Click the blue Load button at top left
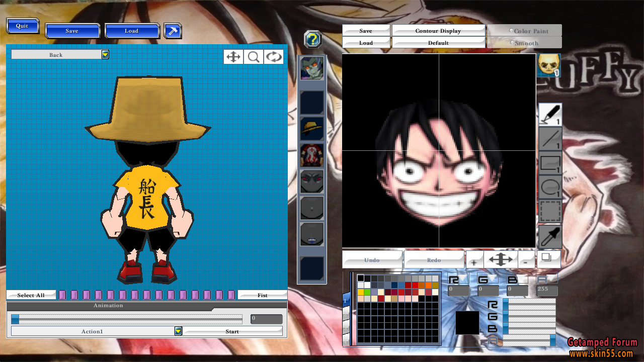Screen dimensions: 644x362 tap(132, 31)
